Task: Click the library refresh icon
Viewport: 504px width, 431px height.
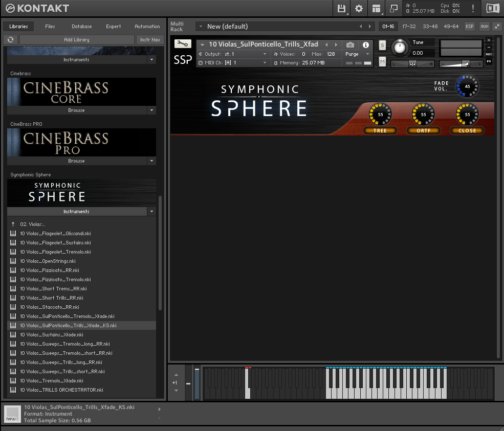Action: (10, 39)
